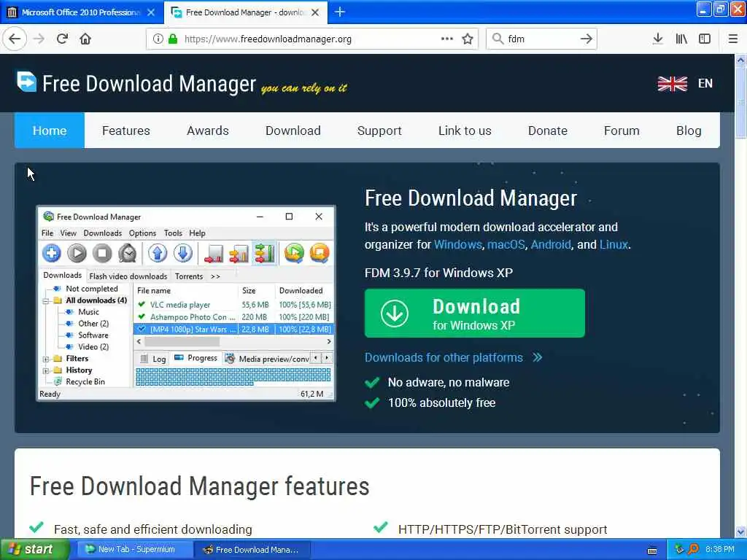Open the Library icon
This screenshot has width=747, height=560.
(x=681, y=39)
